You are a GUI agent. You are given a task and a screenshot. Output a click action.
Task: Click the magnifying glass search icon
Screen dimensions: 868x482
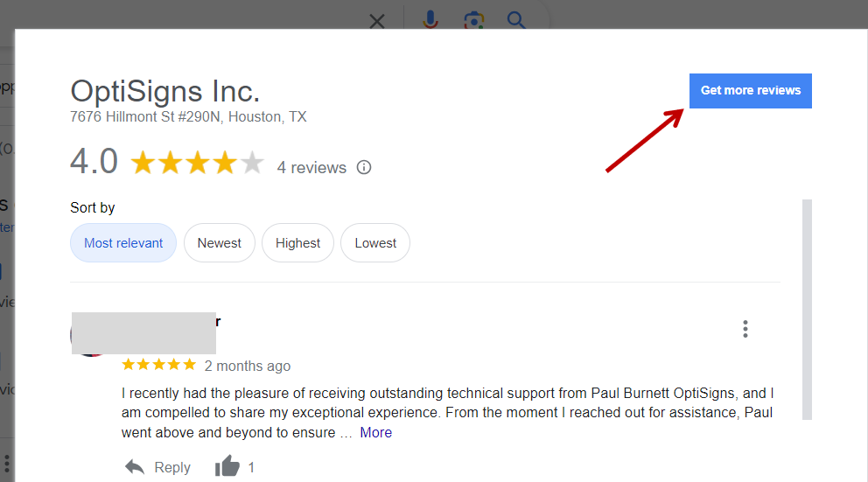pos(516,20)
